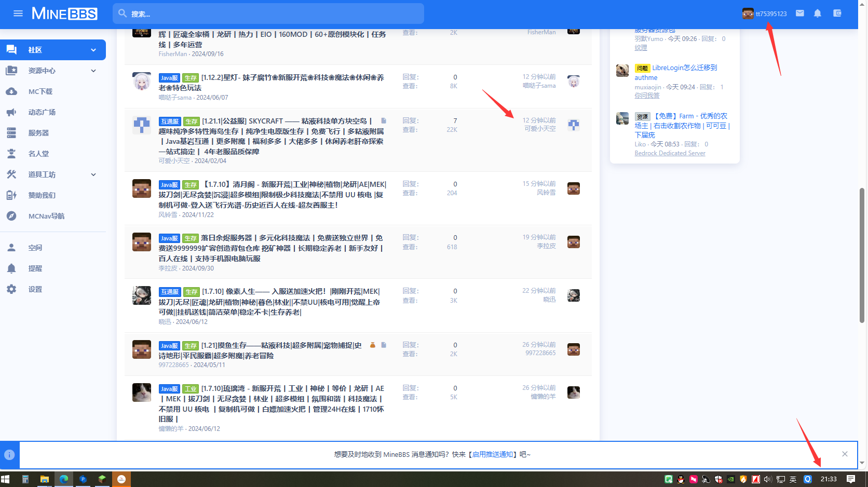Dismiss the push notification banner
The height and width of the screenshot is (487, 868).
[x=845, y=454]
